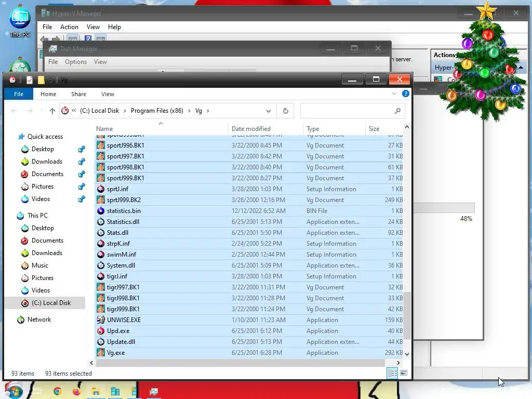
Task: Click the Help icon in File Explorer ribbon
Action: pos(405,94)
